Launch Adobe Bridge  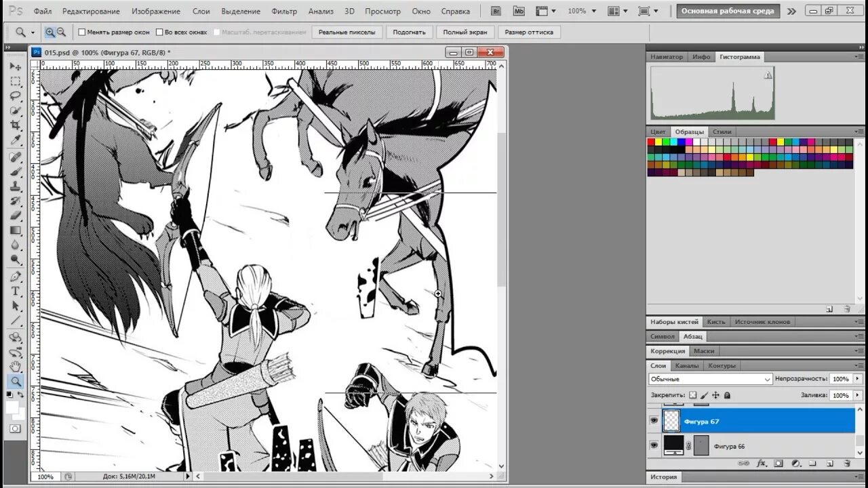pyautogui.click(x=496, y=11)
